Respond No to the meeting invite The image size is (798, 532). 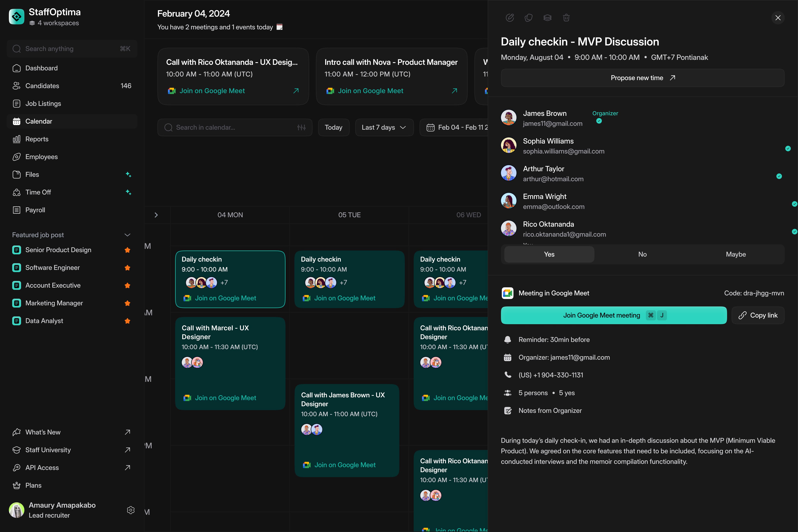tap(642, 255)
